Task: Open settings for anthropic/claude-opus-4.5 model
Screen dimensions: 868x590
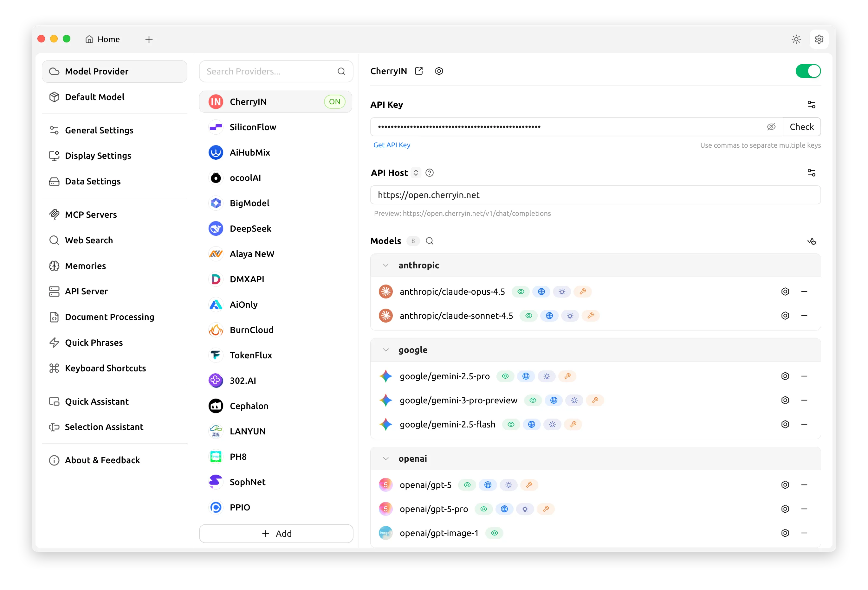Action: point(785,292)
